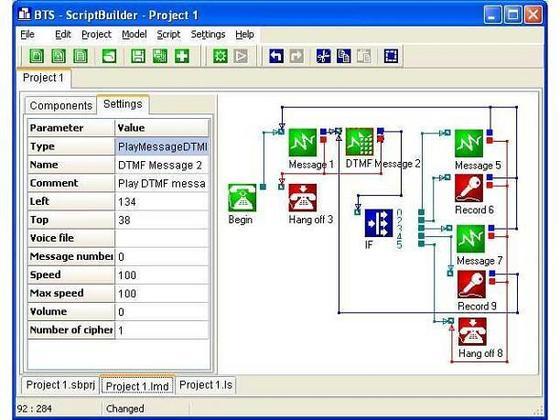Select the DTMF Message 2 node

[360, 142]
